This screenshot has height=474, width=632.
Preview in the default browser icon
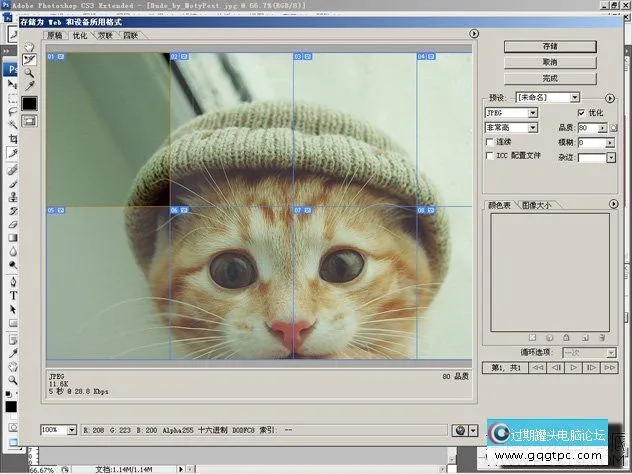point(460,430)
